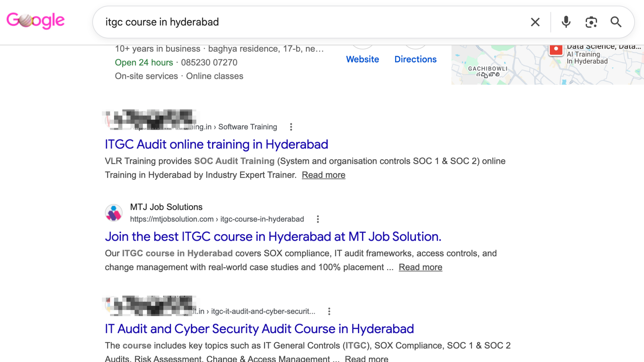Open the Website link of the listing
This screenshot has width=644, height=362.
(363, 59)
